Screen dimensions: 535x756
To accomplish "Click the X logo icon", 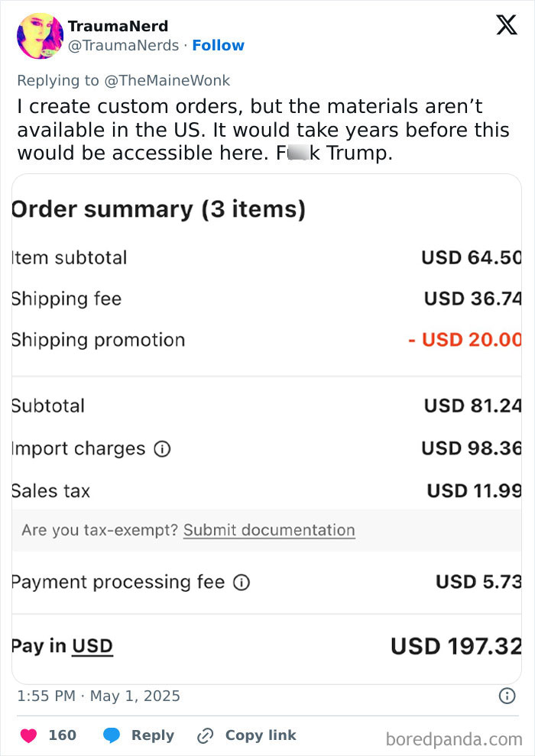I will coord(507,25).
